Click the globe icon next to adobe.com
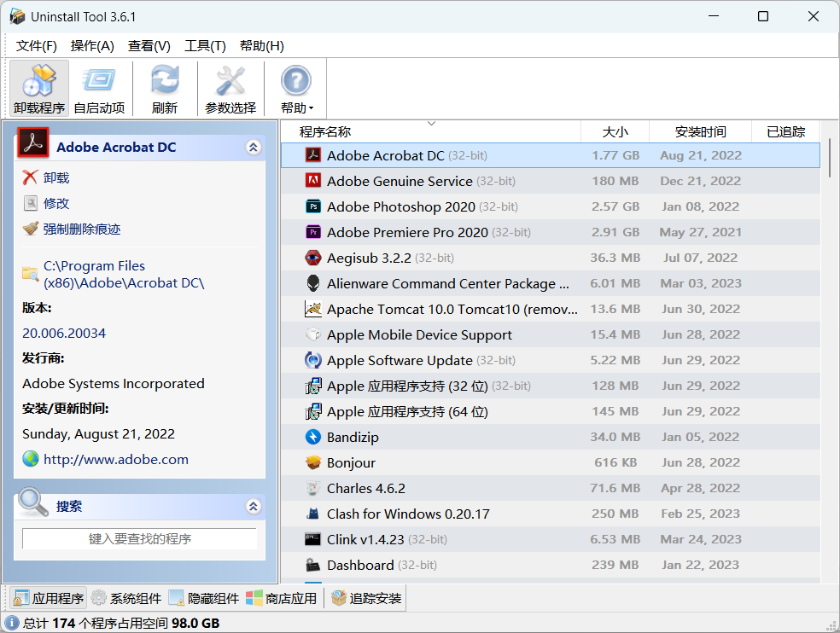Viewport: 840px width, 633px height. (31, 459)
